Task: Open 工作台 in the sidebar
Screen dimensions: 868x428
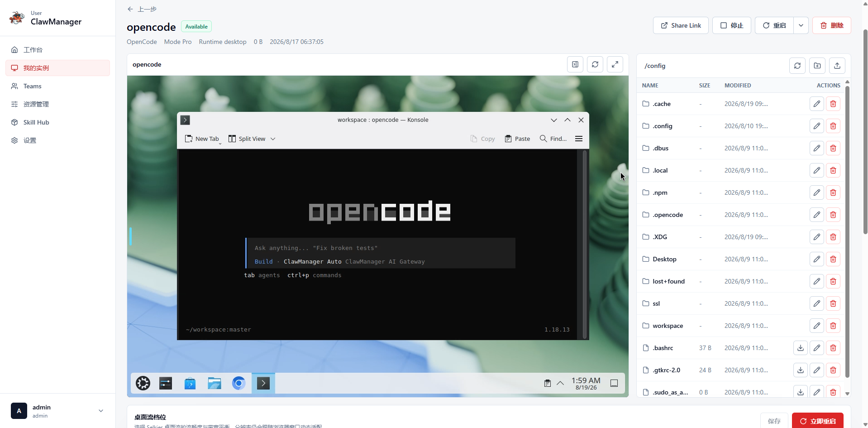Action: click(x=57, y=50)
